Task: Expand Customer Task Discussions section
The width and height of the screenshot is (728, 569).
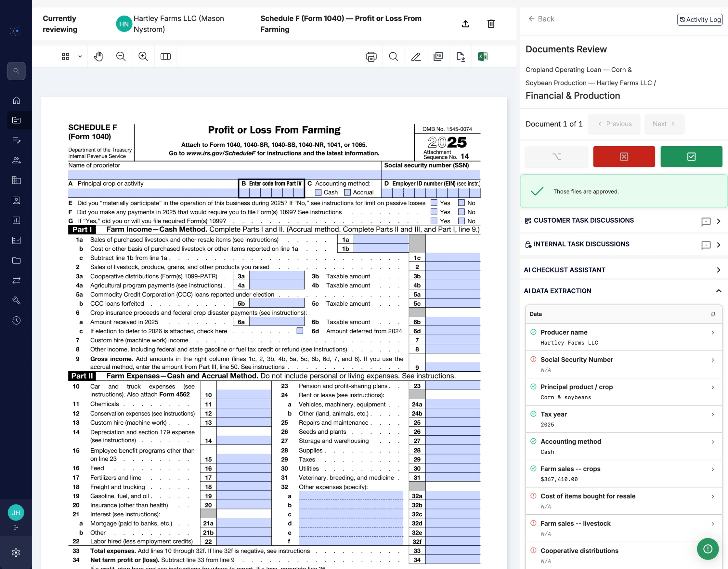Action: pyautogui.click(x=718, y=221)
